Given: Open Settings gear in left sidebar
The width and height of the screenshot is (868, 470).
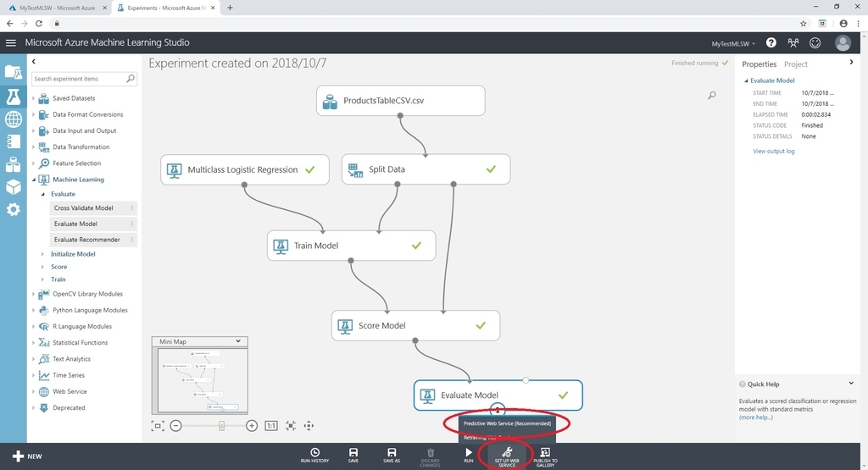Looking at the screenshot, I should point(14,209).
